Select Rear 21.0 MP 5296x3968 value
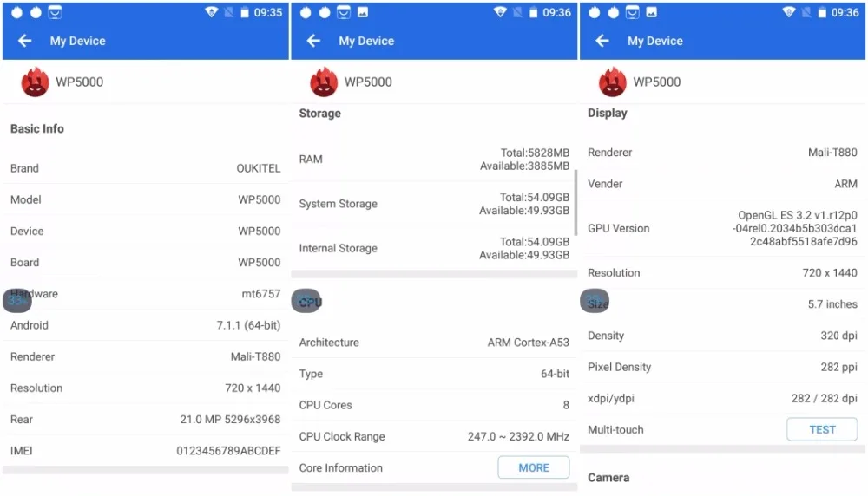This screenshot has width=868, height=496. [230, 419]
